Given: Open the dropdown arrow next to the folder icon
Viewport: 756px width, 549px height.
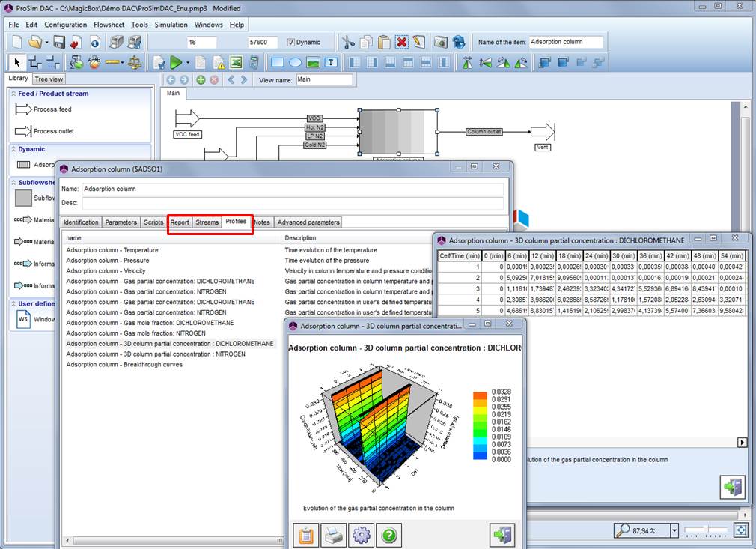Looking at the screenshot, I should coord(46,43).
